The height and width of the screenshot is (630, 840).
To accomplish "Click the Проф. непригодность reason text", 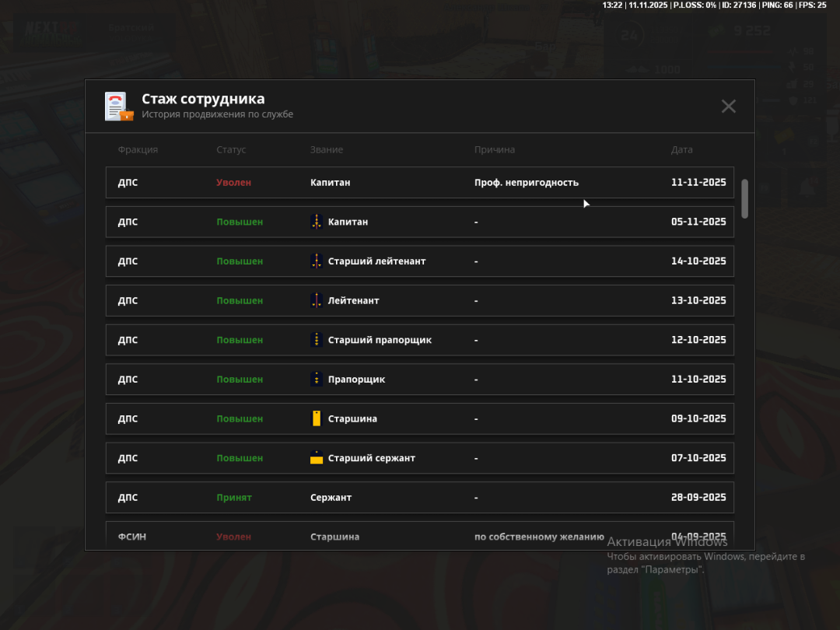I will click(527, 183).
